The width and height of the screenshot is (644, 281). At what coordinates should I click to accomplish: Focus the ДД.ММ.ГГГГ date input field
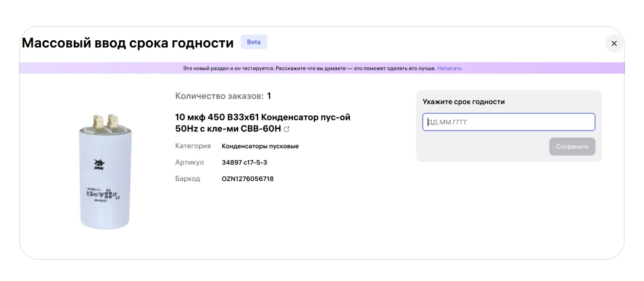click(x=508, y=122)
